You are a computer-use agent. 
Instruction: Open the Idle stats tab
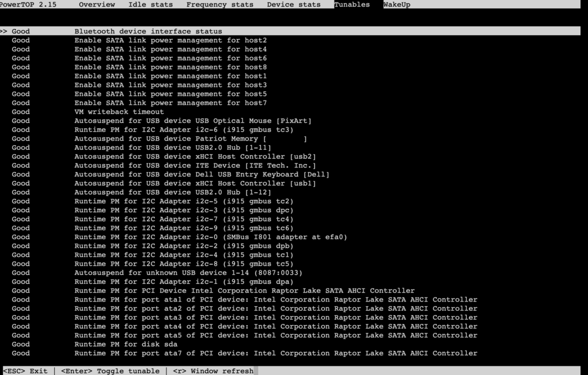151,5
